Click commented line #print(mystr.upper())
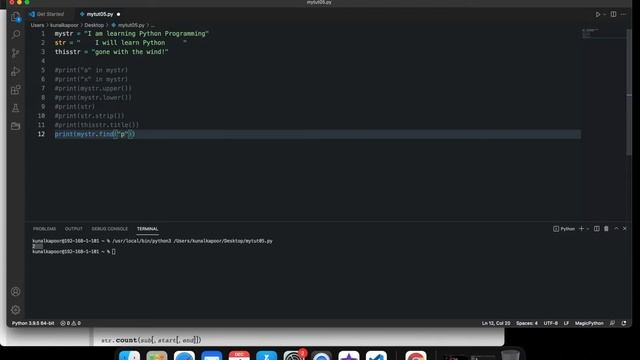Screen dimensions: 640x360 (x=93, y=88)
